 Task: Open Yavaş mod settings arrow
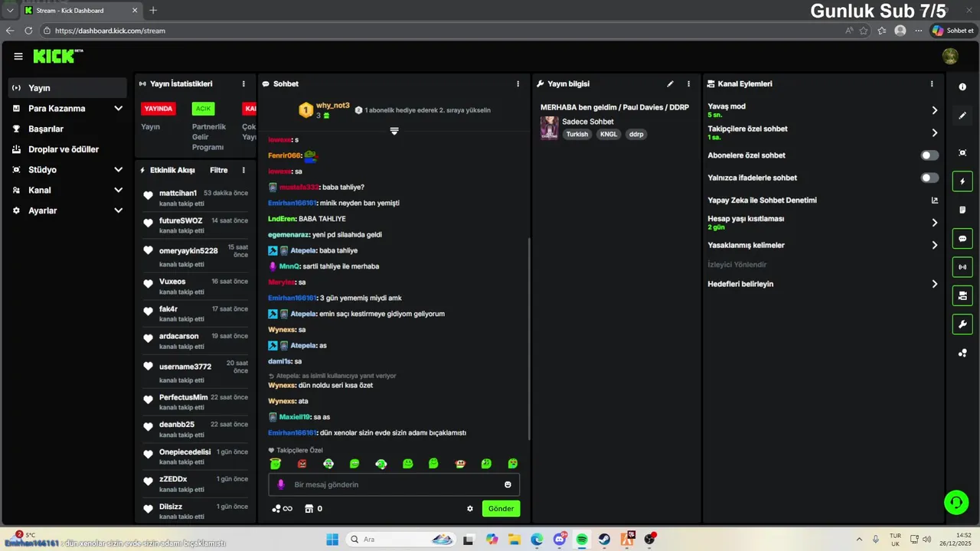934,110
